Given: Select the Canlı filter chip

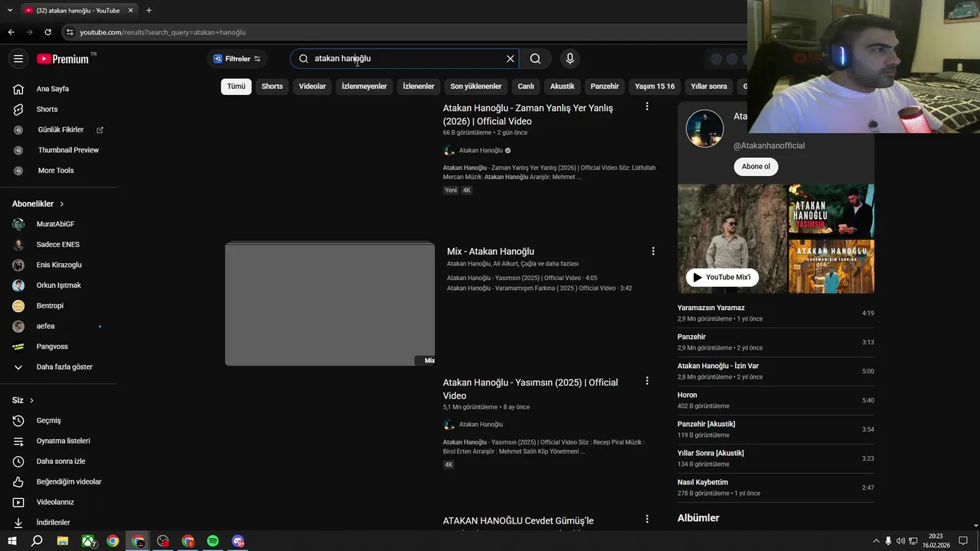Looking at the screenshot, I should click(526, 86).
